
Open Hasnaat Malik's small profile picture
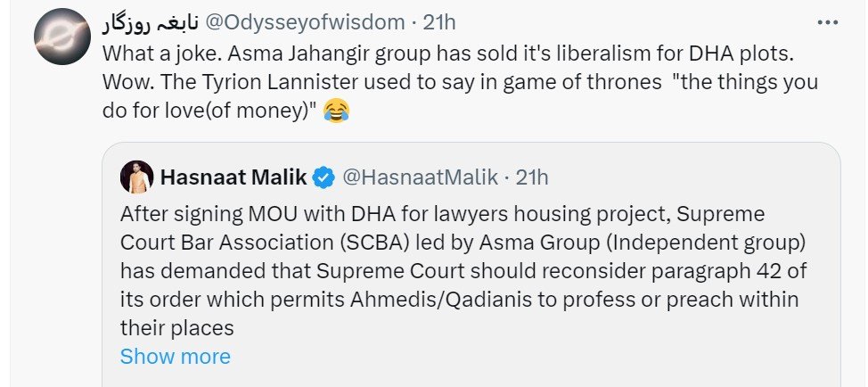point(135,178)
